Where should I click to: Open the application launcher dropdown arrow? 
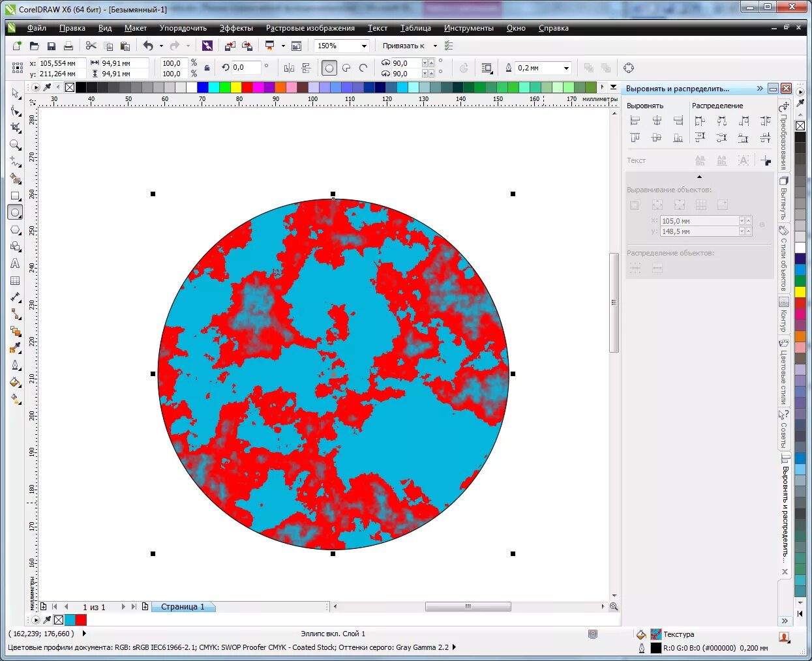pyautogui.click(x=283, y=46)
